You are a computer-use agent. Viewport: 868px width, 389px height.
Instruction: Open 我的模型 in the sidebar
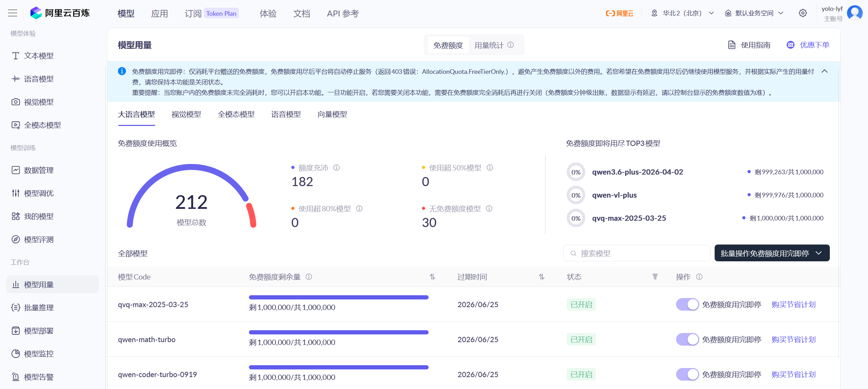click(x=53, y=216)
